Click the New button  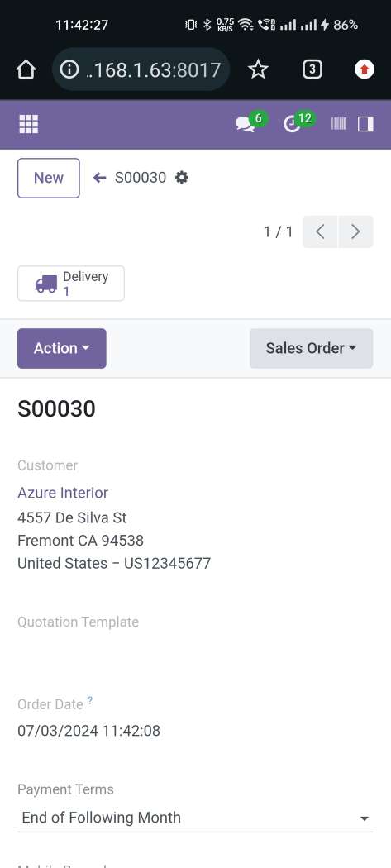[x=49, y=179]
